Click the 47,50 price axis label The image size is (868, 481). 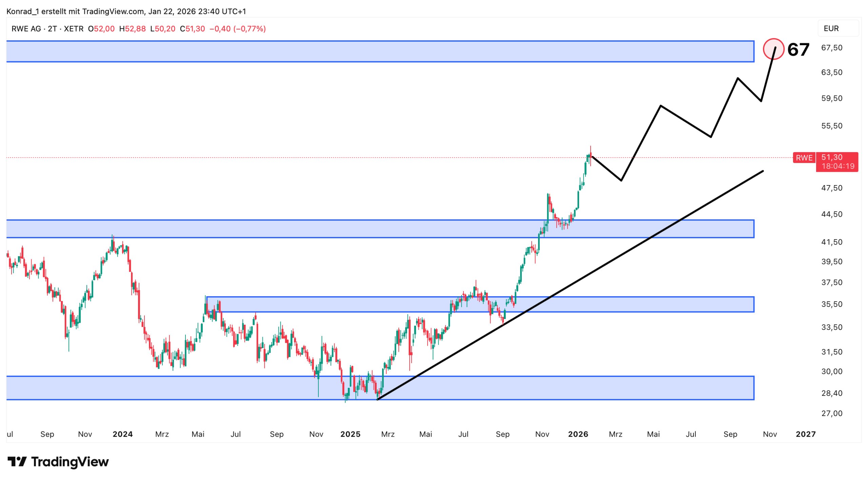(x=831, y=188)
